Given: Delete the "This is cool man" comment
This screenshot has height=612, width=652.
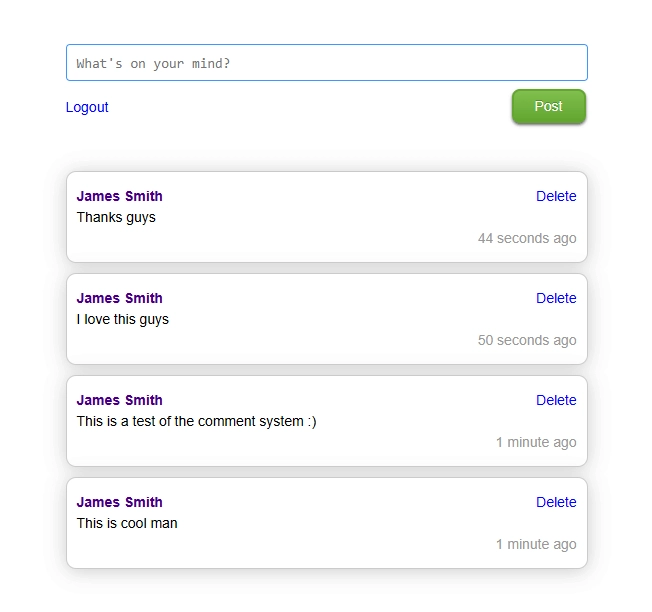Looking at the screenshot, I should point(556,502).
